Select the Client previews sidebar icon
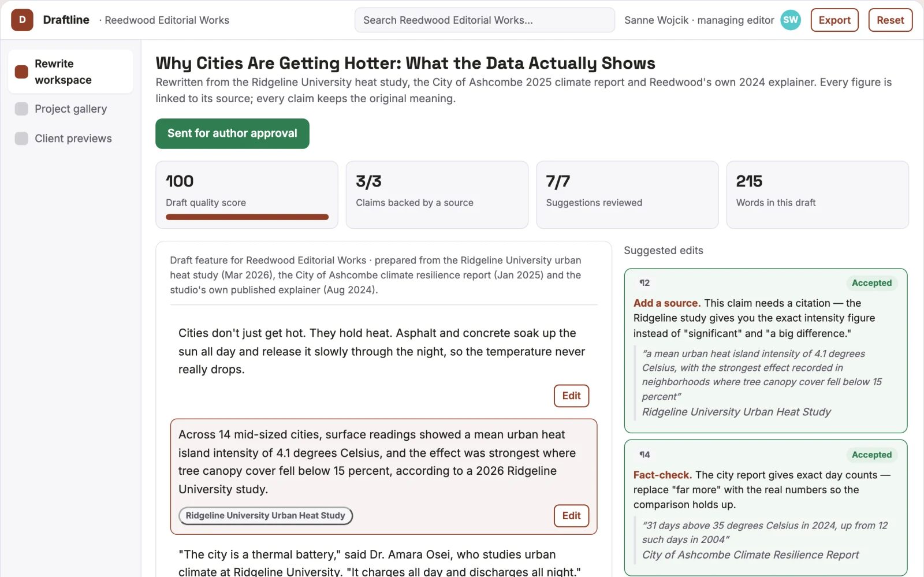Viewport: 924px width, 577px height. pos(21,139)
